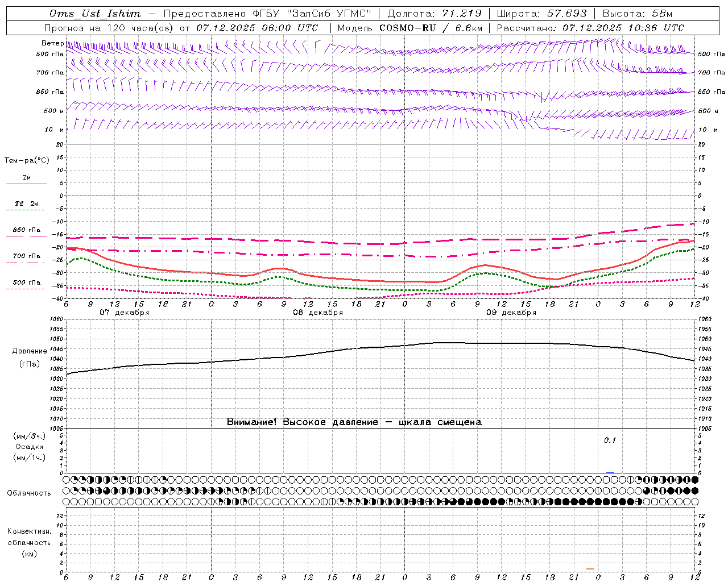Click the blue line sample under 2м legend
This screenshot has width=728, height=582.
(x=26, y=184)
